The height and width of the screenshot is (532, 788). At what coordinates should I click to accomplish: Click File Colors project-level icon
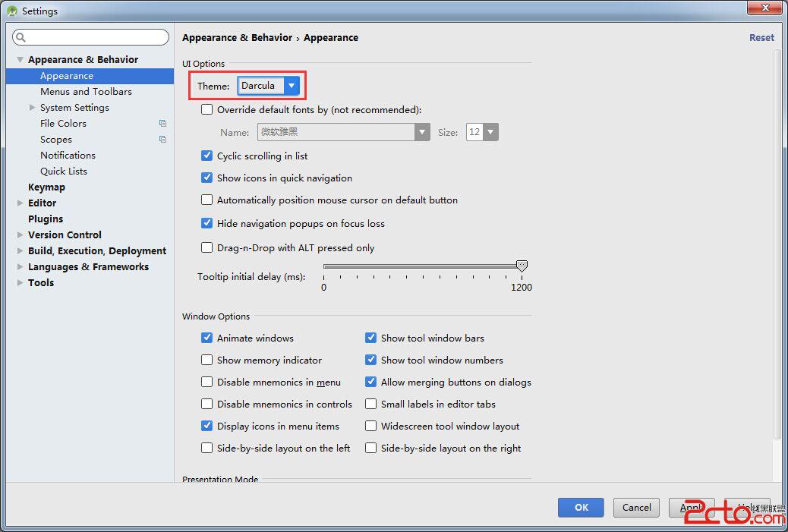pyautogui.click(x=162, y=123)
